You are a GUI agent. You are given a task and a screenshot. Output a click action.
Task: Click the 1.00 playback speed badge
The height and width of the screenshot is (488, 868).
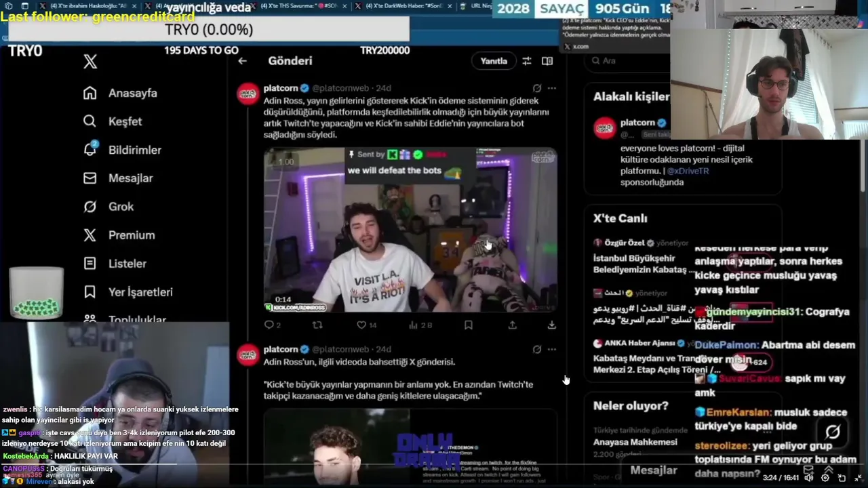pyautogui.click(x=286, y=161)
